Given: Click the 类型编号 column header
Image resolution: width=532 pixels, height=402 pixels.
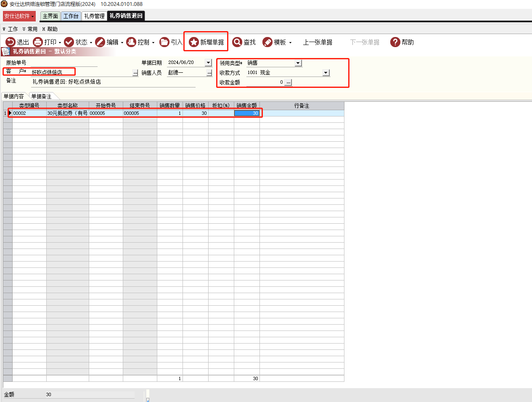Looking at the screenshot, I should [x=29, y=106].
